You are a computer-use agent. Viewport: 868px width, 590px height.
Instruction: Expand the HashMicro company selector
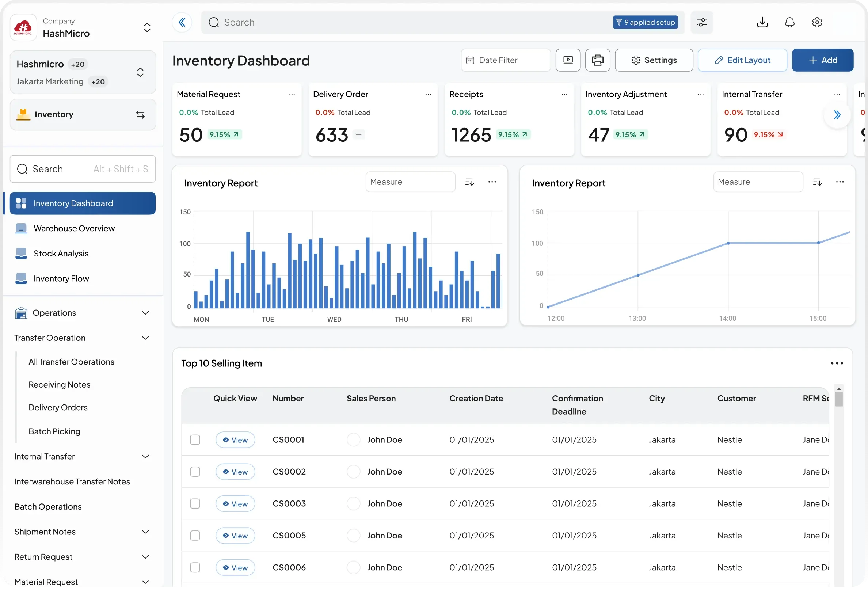pyautogui.click(x=147, y=27)
